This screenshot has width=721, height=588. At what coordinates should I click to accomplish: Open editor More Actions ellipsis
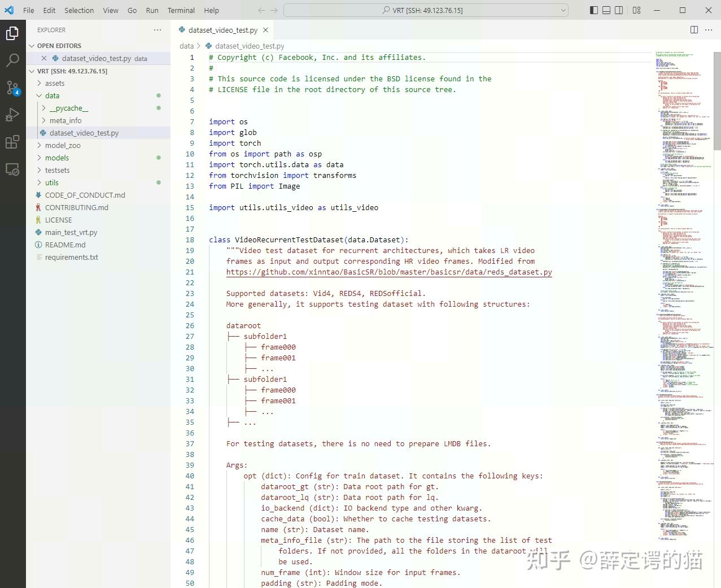tap(710, 30)
